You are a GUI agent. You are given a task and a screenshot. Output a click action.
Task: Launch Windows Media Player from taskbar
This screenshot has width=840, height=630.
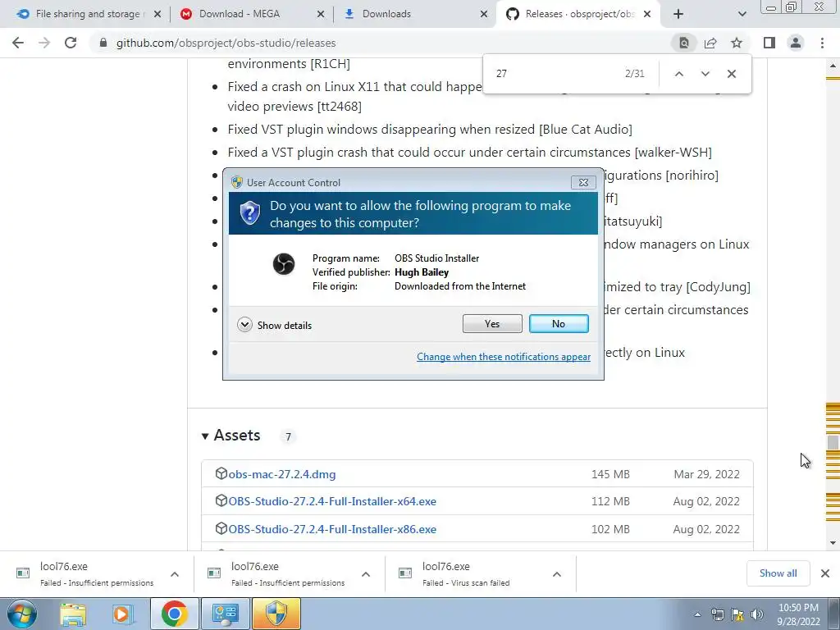pyautogui.click(x=122, y=614)
